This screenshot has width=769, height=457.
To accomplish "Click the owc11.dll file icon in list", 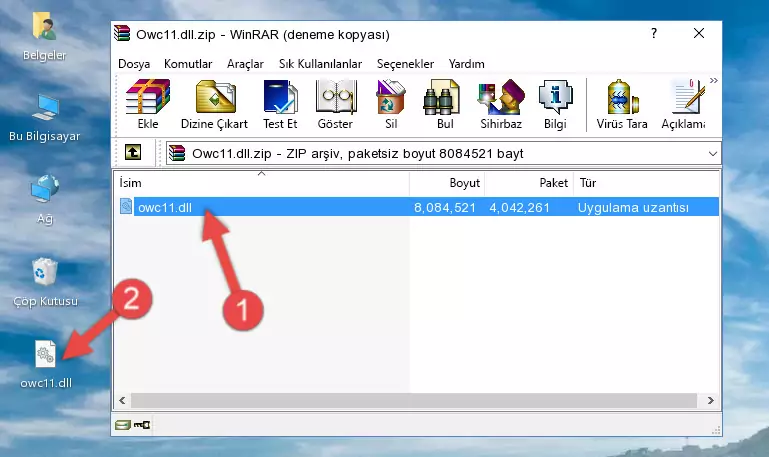I will [x=126, y=206].
